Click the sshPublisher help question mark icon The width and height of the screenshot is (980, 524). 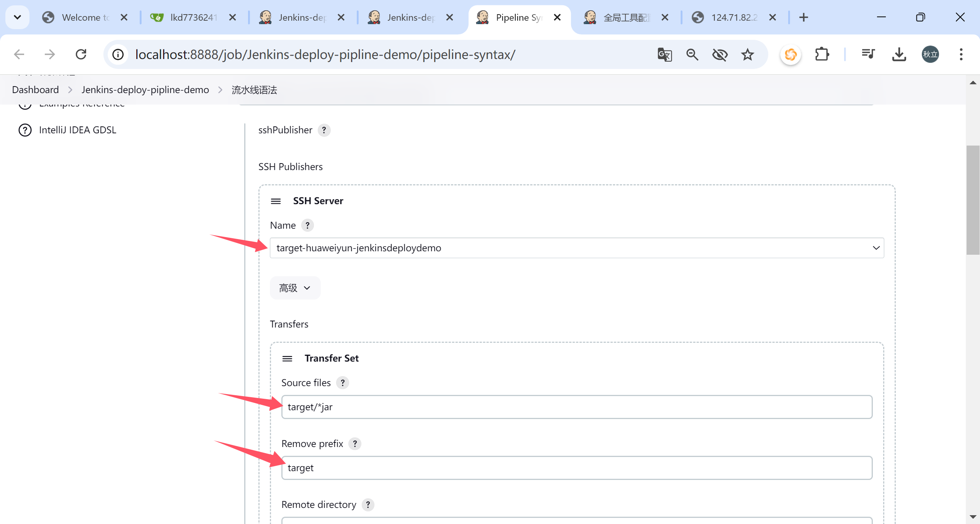point(324,130)
